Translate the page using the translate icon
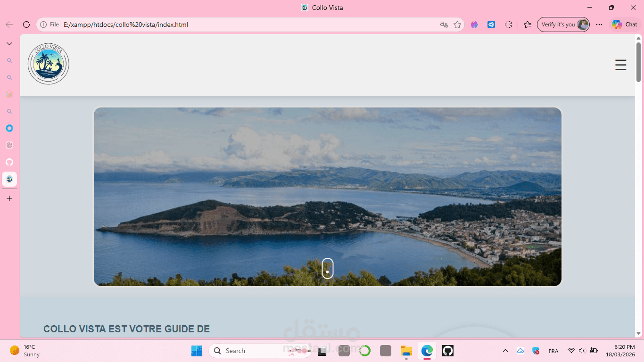Viewport: 644px width, 362px height. pos(444,24)
